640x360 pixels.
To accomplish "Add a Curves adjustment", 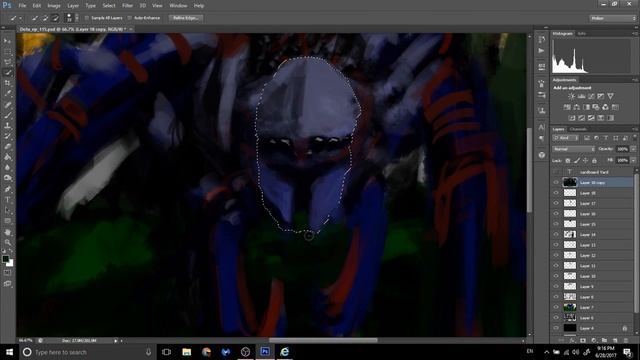I will (591, 96).
